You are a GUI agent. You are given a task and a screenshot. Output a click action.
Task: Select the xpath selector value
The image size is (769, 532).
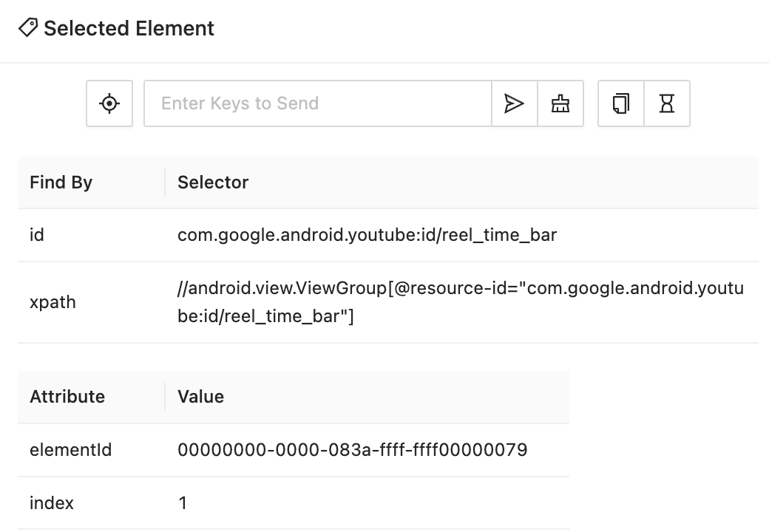pyautogui.click(x=461, y=302)
